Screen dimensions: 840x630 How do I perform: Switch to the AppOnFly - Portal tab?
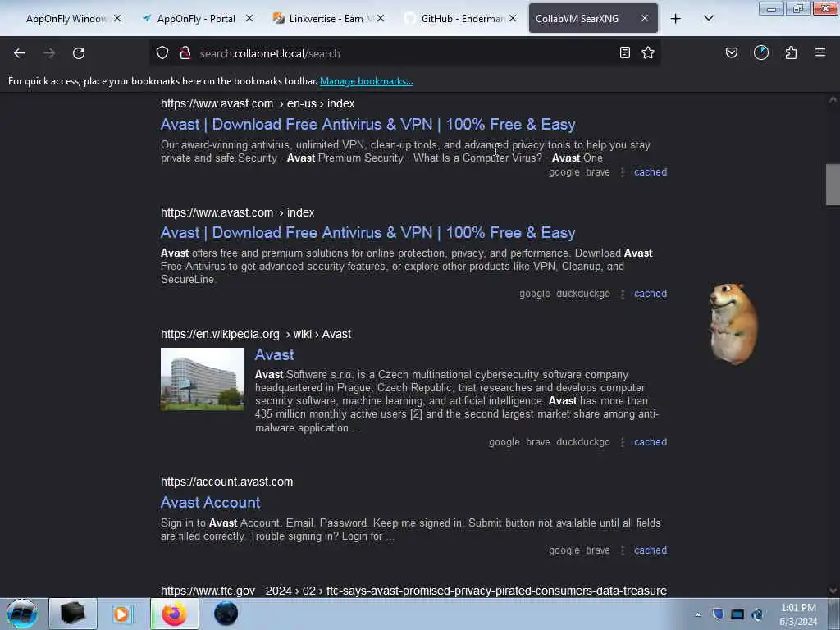[x=195, y=19]
